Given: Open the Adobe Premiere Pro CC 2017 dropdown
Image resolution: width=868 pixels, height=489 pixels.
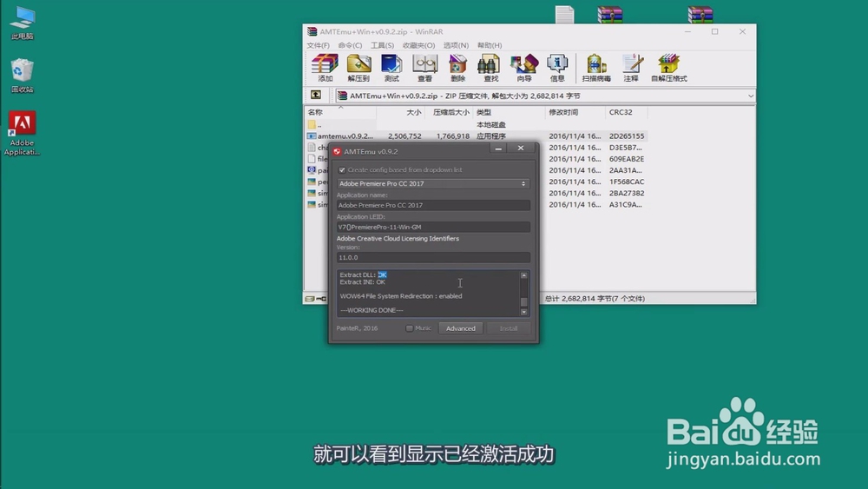Looking at the screenshot, I should tap(433, 183).
